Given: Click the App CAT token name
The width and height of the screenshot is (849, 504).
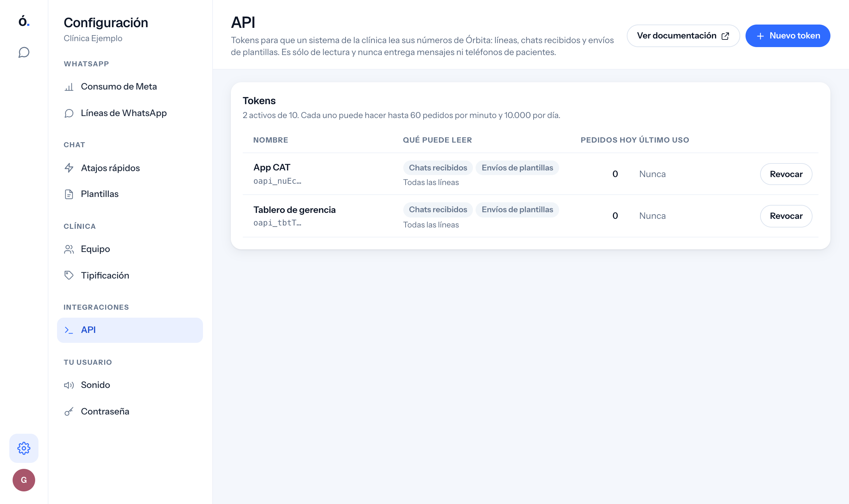Looking at the screenshot, I should click(272, 167).
